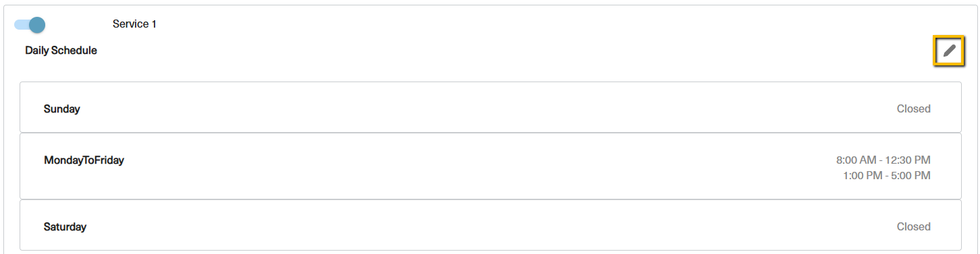Click the toggle knob beside Service 1

pyautogui.click(x=37, y=25)
